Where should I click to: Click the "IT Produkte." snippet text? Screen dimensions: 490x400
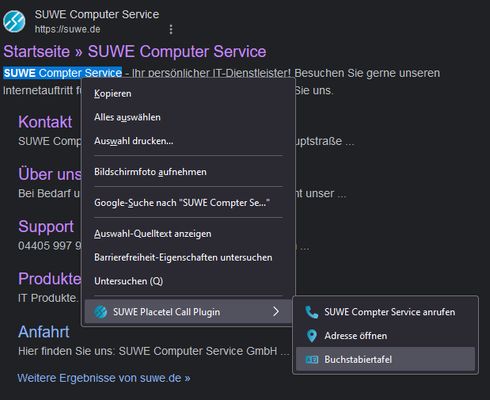point(48,298)
